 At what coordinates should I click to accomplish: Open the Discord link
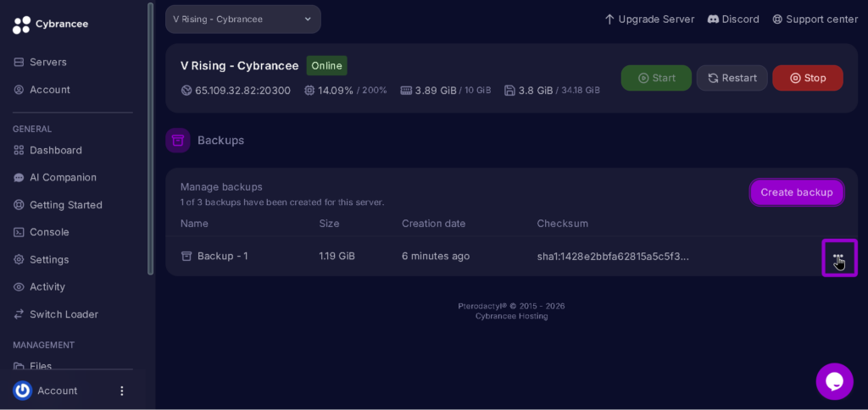(x=733, y=19)
